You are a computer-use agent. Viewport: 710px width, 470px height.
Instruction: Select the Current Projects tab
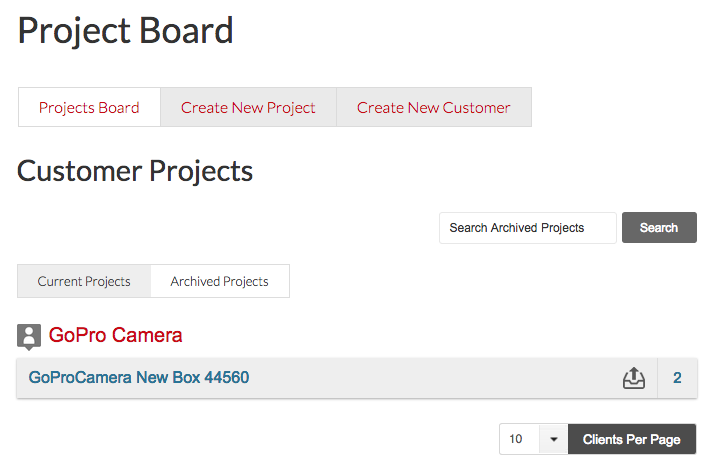[84, 281]
